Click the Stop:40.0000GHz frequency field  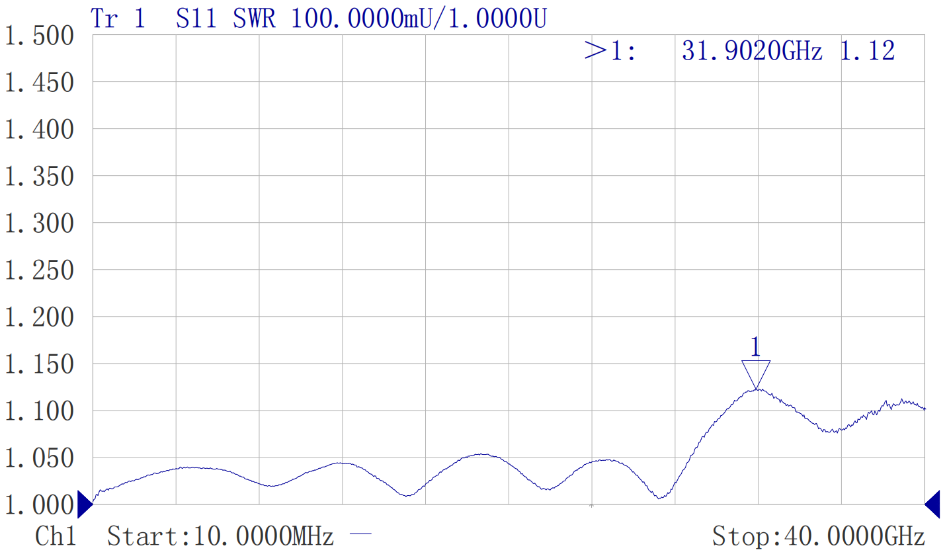818,536
